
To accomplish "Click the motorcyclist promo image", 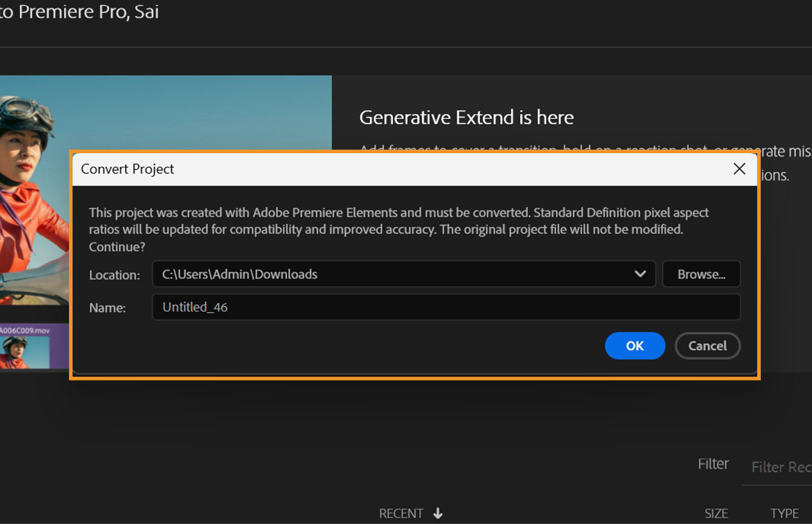I will pos(152,112).
